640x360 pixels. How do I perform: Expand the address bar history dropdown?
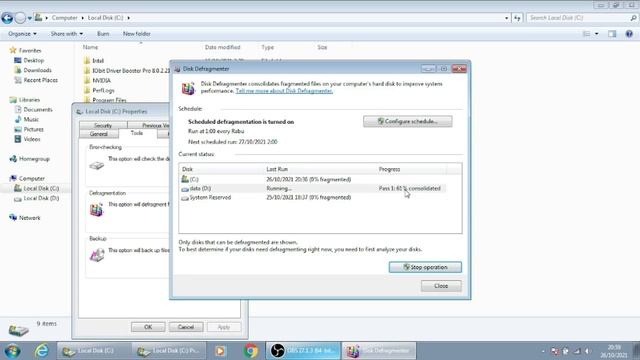(507, 18)
